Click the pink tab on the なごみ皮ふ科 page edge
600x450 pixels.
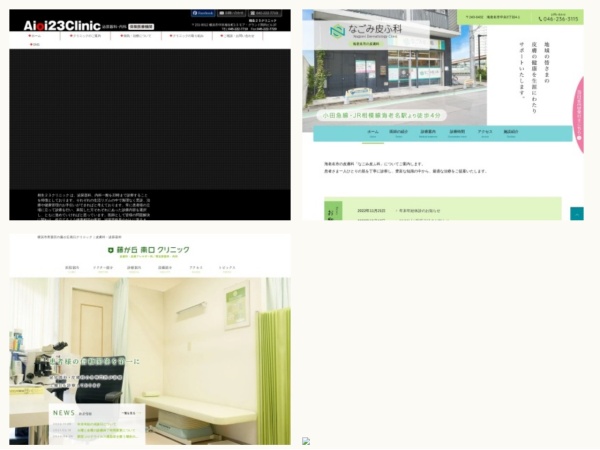pos(579,115)
